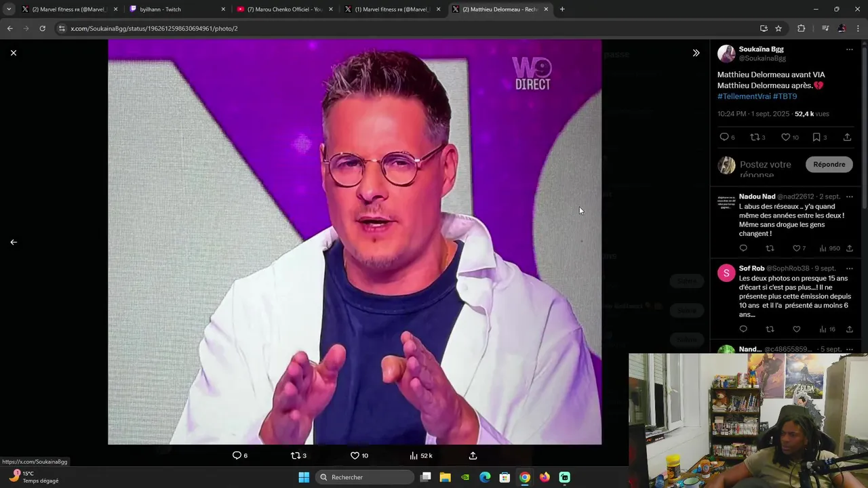Viewport: 868px width, 488px height.
Task: Open more options on Nadou Nad's comment
Action: [849, 197]
